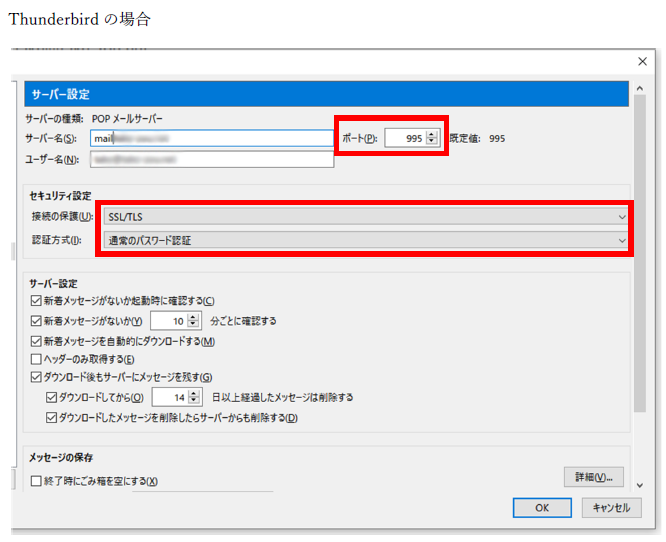666x542 pixels.
Task: Increase the check interval minutes
Action: click(x=193, y=317)
